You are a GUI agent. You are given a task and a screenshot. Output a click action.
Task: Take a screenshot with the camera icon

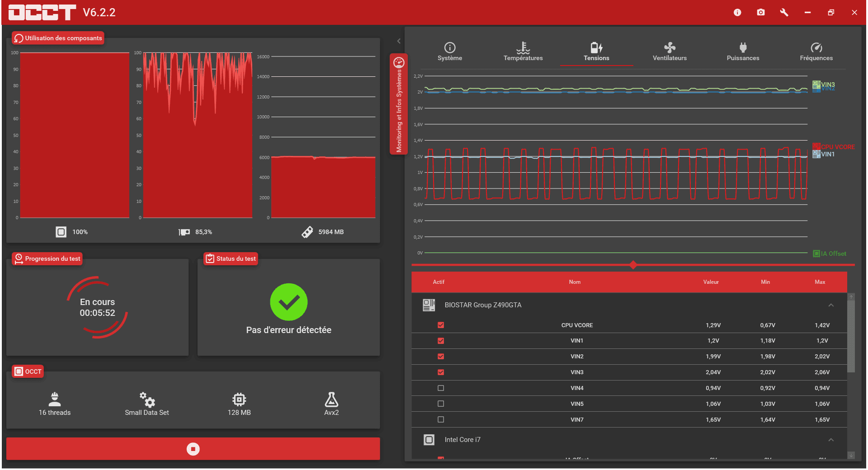[x=761, y=12]
